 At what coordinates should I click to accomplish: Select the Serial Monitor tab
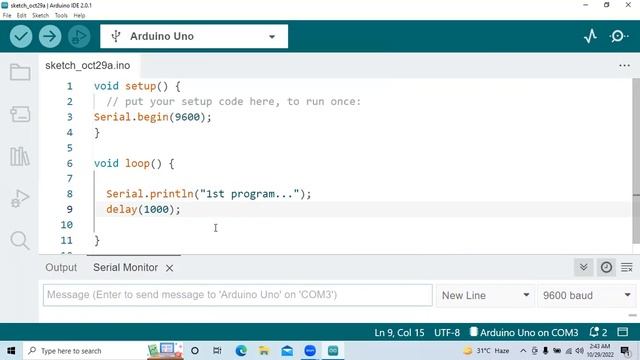pyautogui.click(x=125, y=267)
